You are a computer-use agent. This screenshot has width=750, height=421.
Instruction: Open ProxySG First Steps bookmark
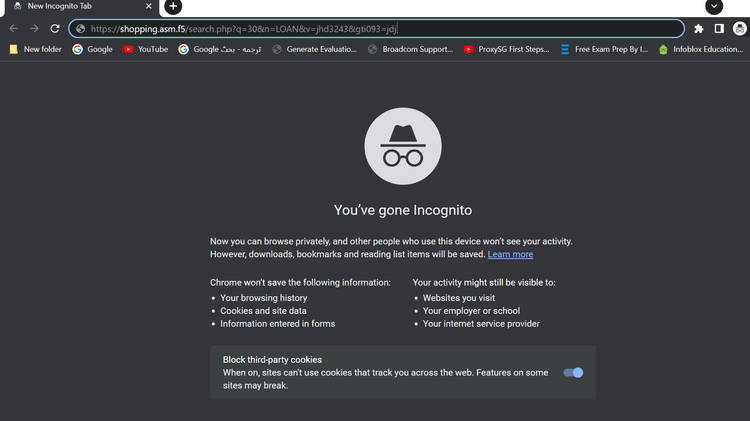point(507,49)
